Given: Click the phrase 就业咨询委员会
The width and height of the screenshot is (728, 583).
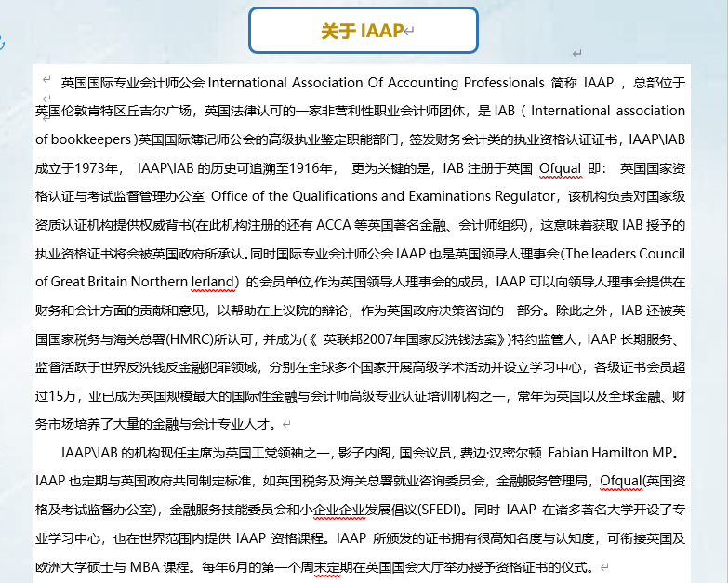Looking at the screenshot, I should [x=439, y=481].
